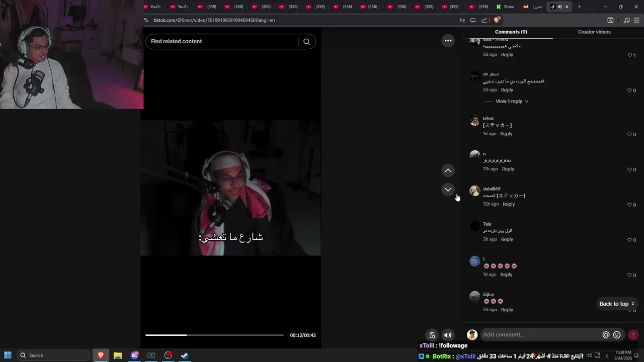The height and width of the screenshot is (362, 644).
Task: Open Steam from taskbar
Action: coord(185,355)
